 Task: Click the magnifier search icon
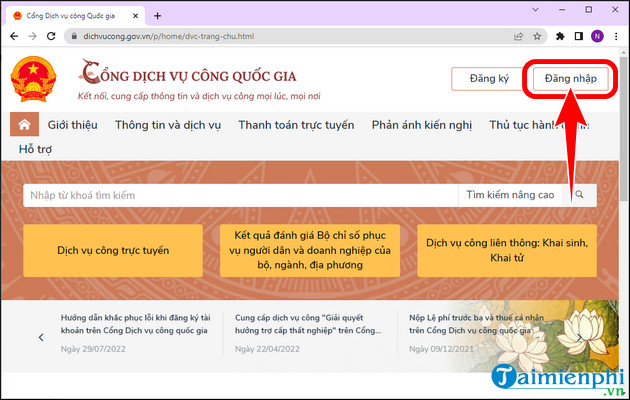(581, 195)
